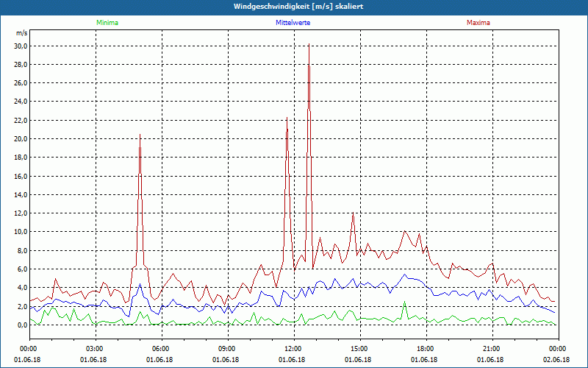Click the red 12 m/s peak before 15:00
Screen dimensions: 588x368
(x=353, y=213)
